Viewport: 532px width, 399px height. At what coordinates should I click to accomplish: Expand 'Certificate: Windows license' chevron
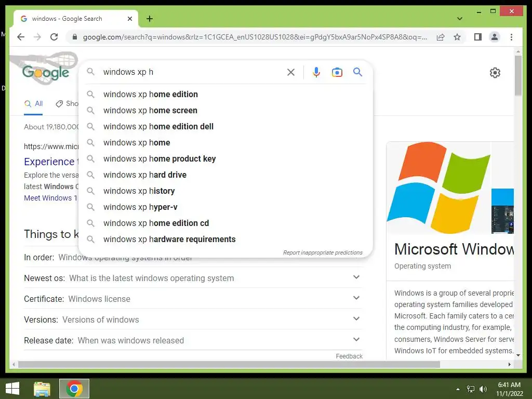pyautogui.click(x=356, y=298)
